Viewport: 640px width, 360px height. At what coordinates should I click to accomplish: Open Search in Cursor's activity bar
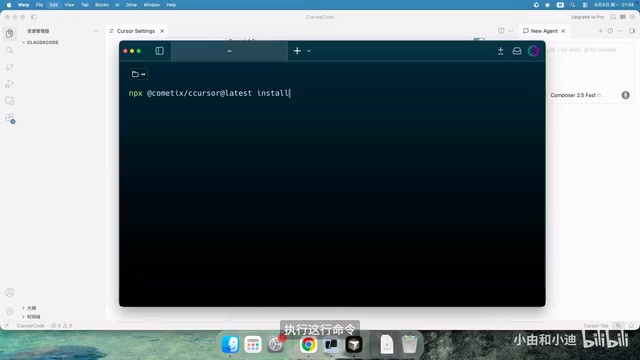[9, 50]
